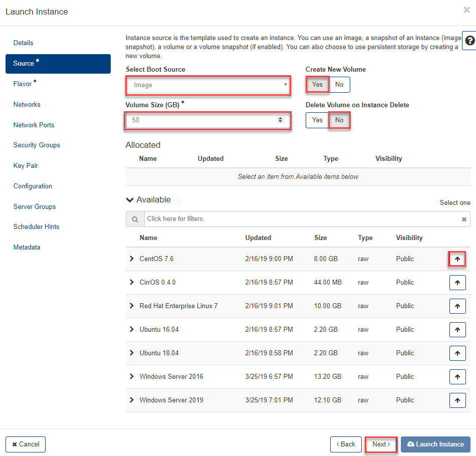Allocate the Ubuntu 16.04 image with up arrow
The image size is (476, 456).
point(457,330)
